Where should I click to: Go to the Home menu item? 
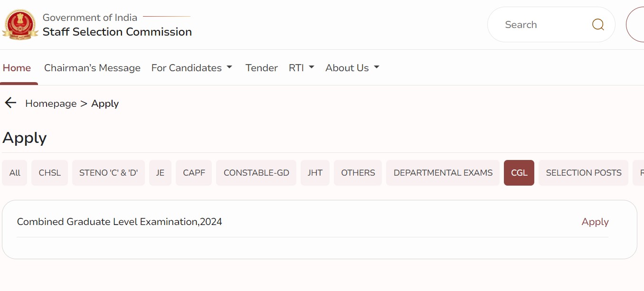tap(17, 68)
